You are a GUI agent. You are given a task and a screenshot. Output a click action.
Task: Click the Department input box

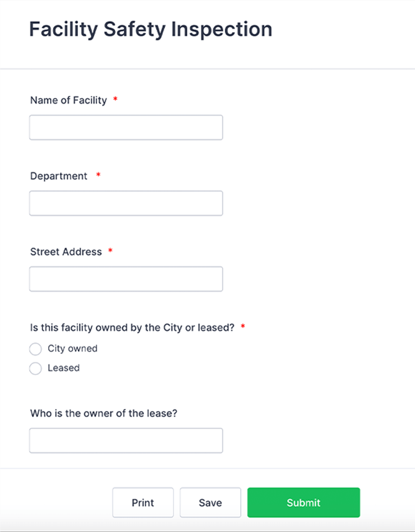point(126,203)
